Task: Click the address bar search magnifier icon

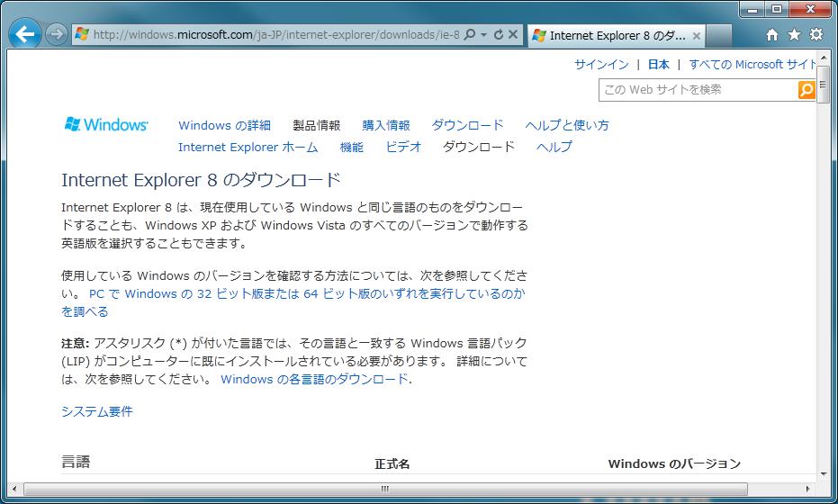Action: 470,34
